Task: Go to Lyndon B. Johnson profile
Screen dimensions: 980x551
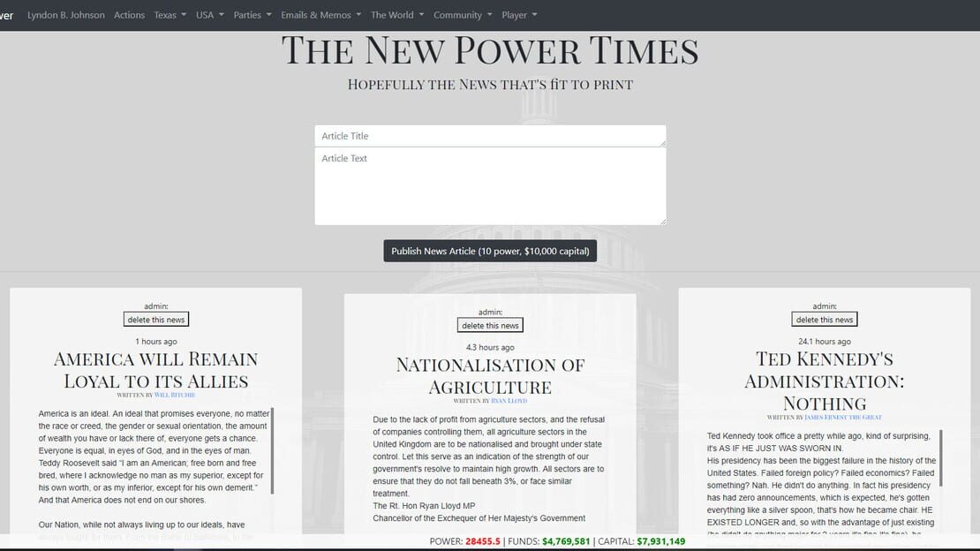Action: [65, 15]
